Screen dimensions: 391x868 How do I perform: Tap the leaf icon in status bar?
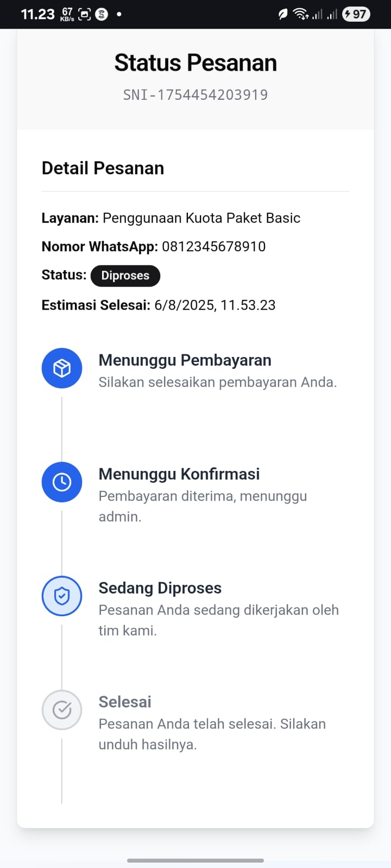point(282,14)
